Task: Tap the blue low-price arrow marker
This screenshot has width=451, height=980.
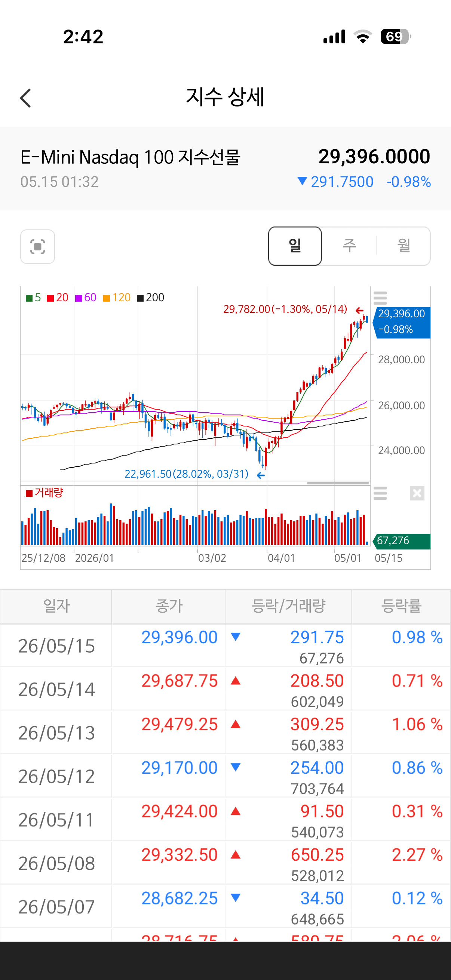Action: (x=261, y=475)
